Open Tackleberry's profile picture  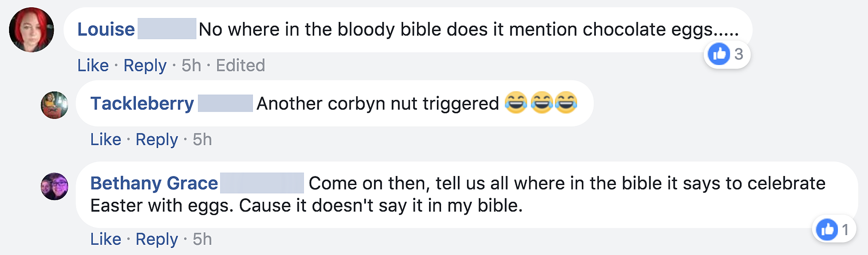tap(55, 105)
